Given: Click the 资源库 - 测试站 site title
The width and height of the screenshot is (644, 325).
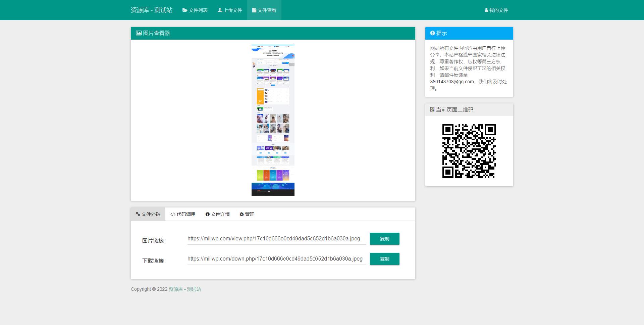Looking at the screenshot, I should pos(152,10).
